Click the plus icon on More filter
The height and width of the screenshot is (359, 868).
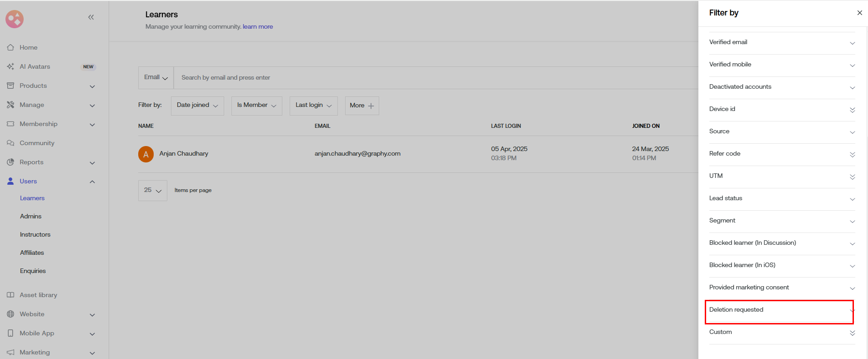pyautogui.click(x=371, y=106)
